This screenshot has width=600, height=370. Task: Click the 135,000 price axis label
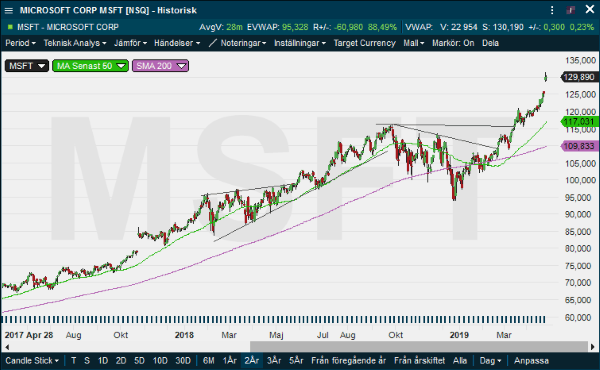click(580, 60)
